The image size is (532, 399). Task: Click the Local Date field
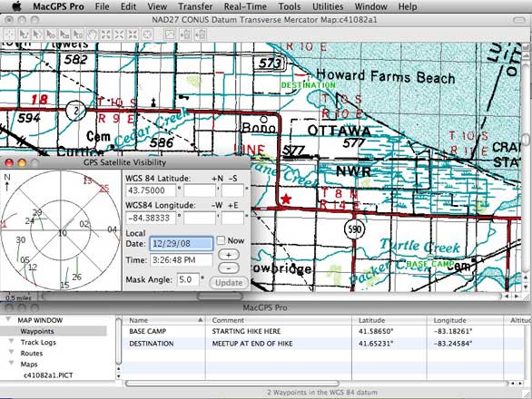pyautogui.click(x=182, y=243)
